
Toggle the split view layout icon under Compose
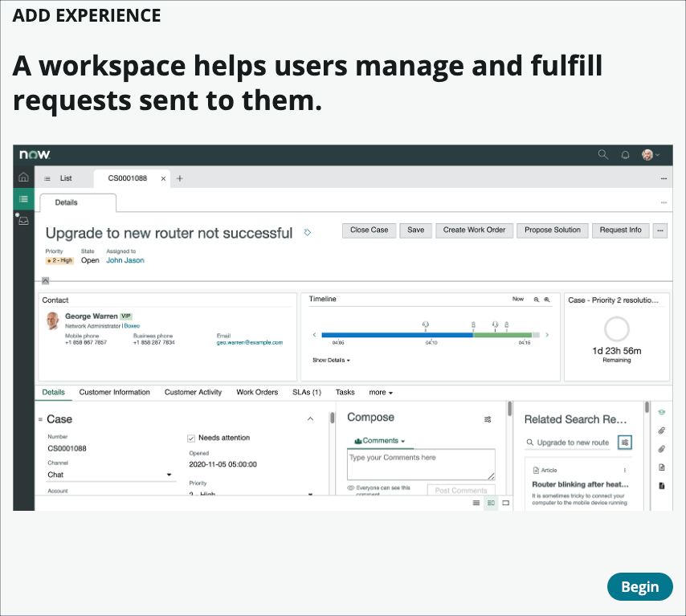tap(490, 503)
